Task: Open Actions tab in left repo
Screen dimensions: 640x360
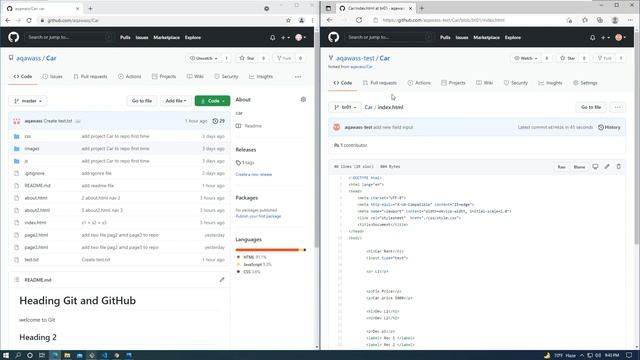Action: tap(129, 77)
